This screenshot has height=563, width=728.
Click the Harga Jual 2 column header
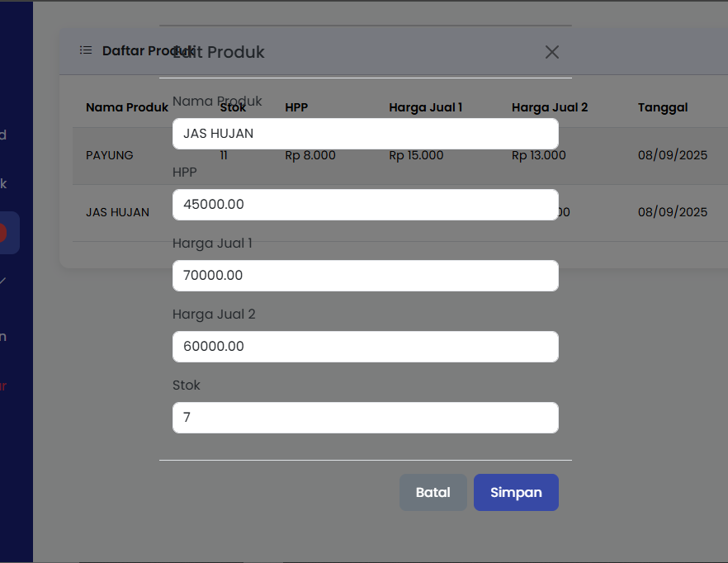549,107
